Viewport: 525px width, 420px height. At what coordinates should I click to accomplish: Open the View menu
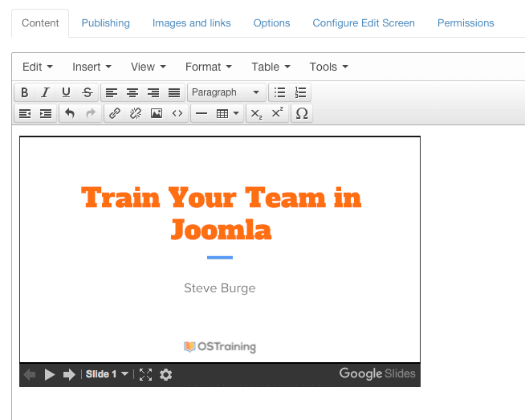pyautogui.click(x=149, y=67)
